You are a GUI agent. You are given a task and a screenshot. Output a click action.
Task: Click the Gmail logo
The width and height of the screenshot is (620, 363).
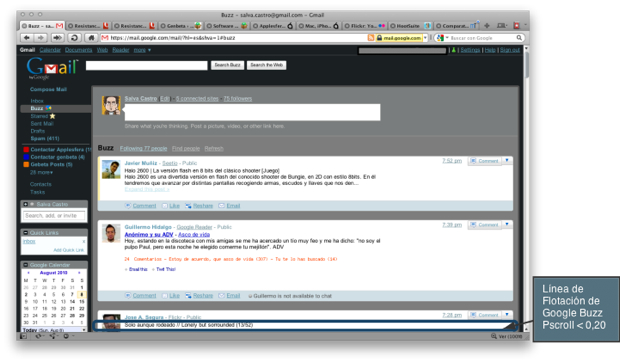[52, 67]
